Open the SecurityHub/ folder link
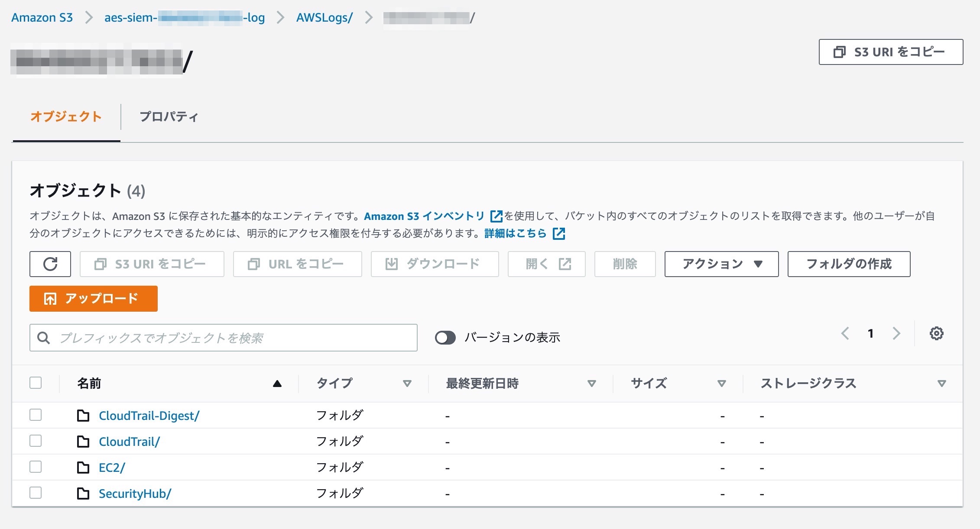The image size is (980, 529). point(135,494)
